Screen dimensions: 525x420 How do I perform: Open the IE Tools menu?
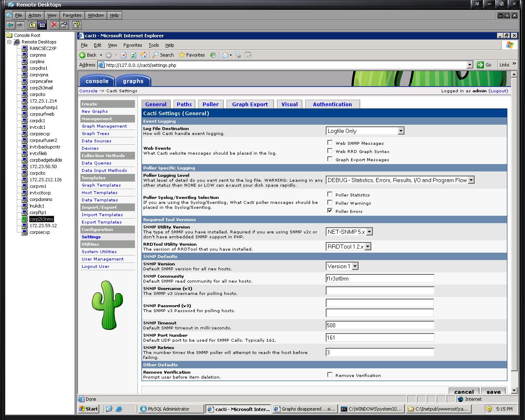154,45
